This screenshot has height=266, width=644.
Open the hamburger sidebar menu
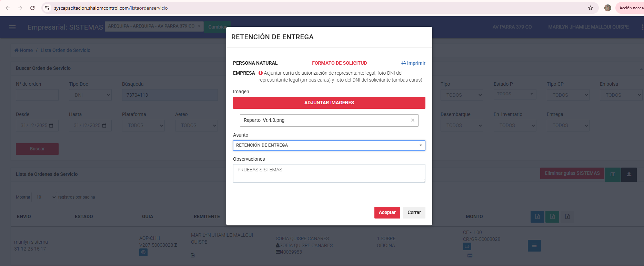[12, 27]
